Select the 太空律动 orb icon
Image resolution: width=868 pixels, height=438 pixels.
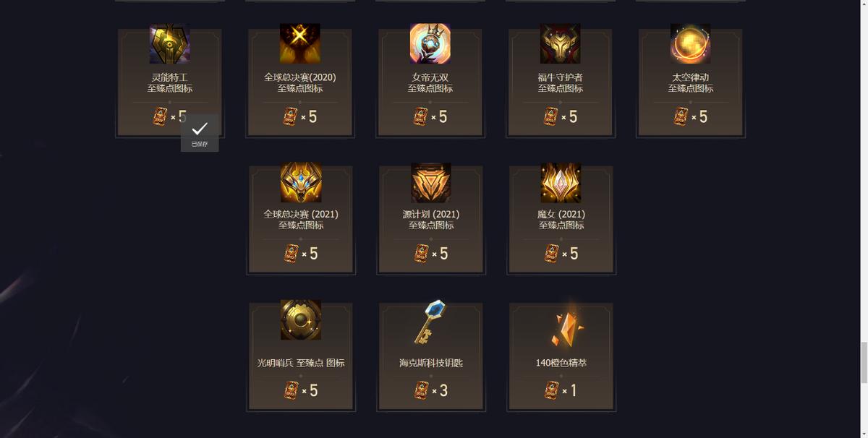tap(691, 43)
